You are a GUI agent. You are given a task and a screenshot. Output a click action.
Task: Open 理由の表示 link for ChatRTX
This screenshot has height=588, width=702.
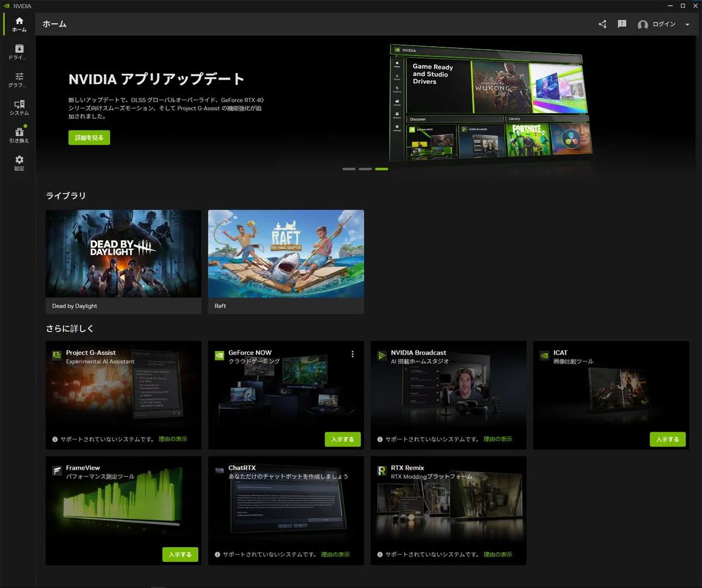click(335, 554)
